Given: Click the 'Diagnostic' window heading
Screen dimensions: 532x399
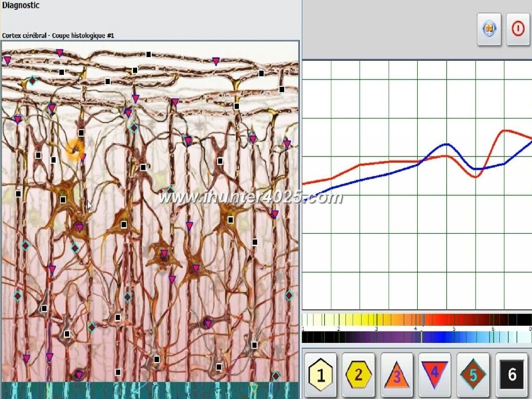Looking at the screenshot, I should click(21, 6).
